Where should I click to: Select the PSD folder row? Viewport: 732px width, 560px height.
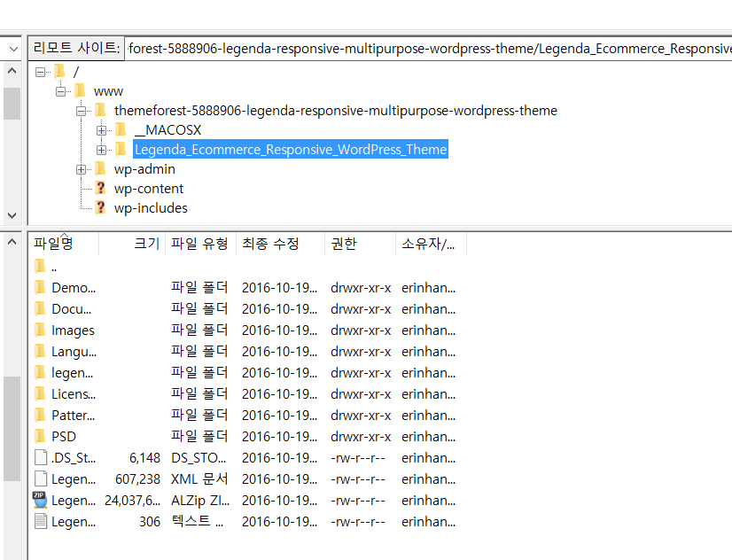pyautogui.click(x=245, y=437)
